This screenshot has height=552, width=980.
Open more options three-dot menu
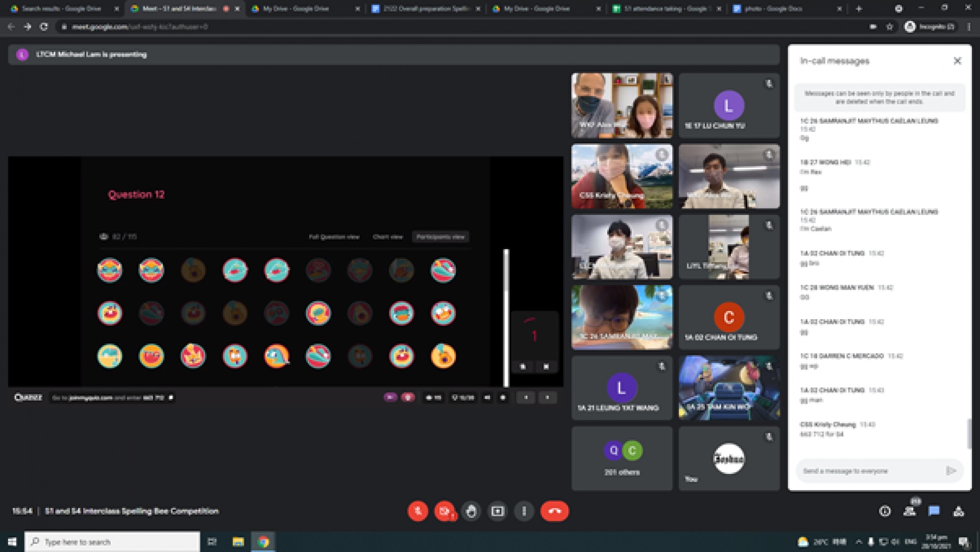pos(524,511)
